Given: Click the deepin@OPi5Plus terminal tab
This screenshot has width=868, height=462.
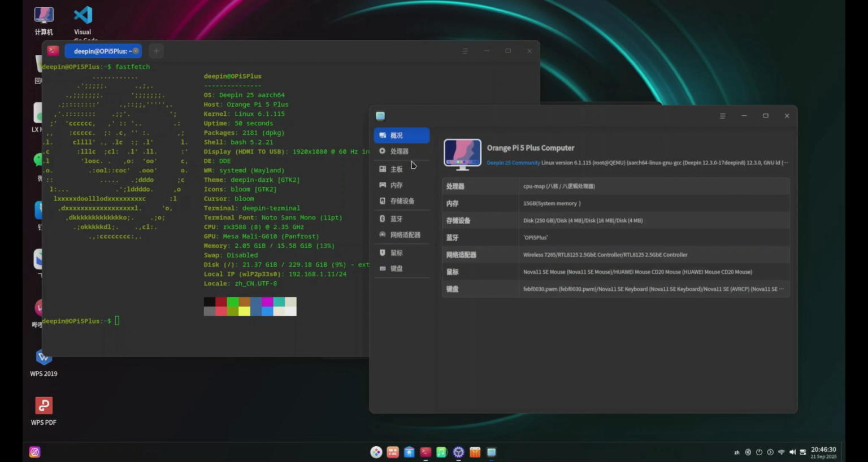Looking at the screenshot, I should tap(101, 51).
